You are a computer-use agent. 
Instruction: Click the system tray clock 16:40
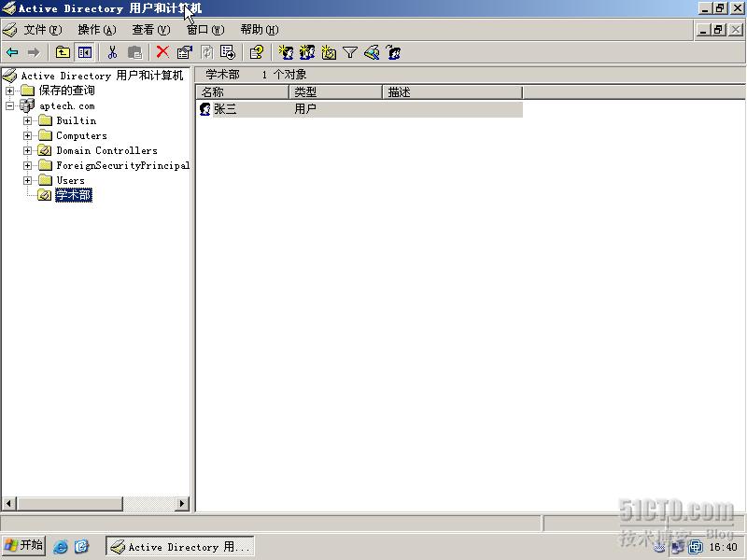point(723,547)
